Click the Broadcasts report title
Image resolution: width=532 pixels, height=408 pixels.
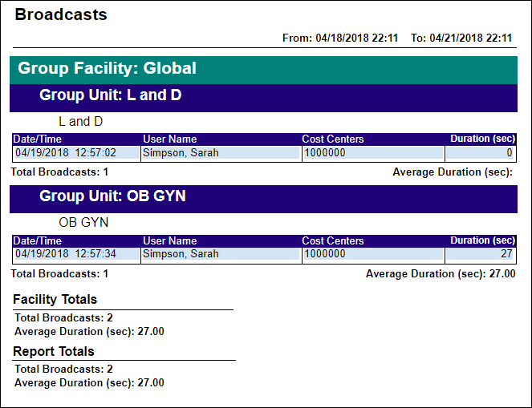tap(61, 14)
